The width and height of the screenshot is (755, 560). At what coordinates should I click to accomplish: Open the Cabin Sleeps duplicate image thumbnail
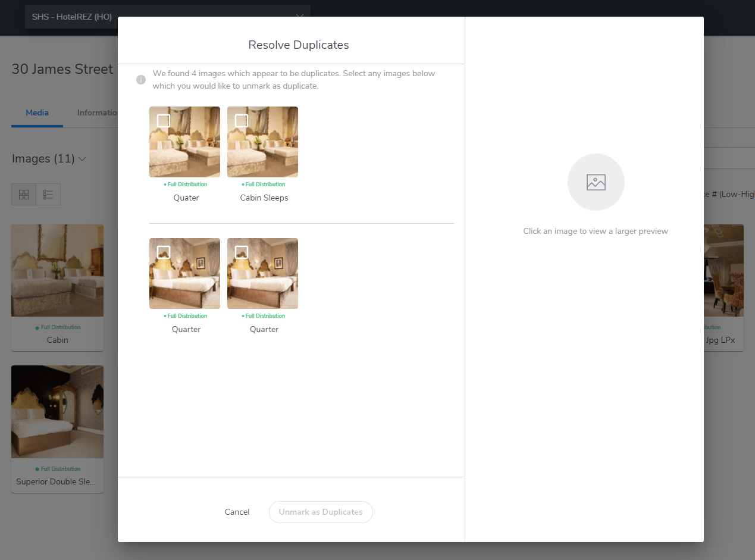262,142
